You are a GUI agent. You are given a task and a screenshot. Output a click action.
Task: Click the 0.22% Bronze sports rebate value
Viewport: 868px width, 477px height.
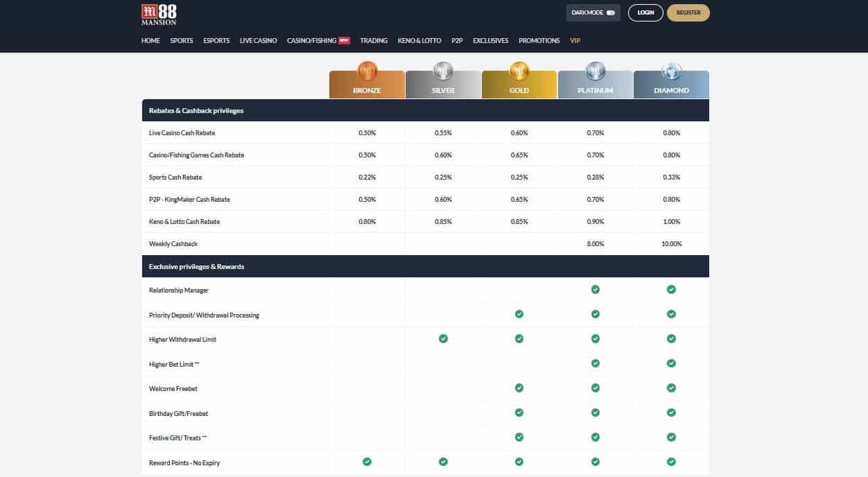[x=367, y=177]
